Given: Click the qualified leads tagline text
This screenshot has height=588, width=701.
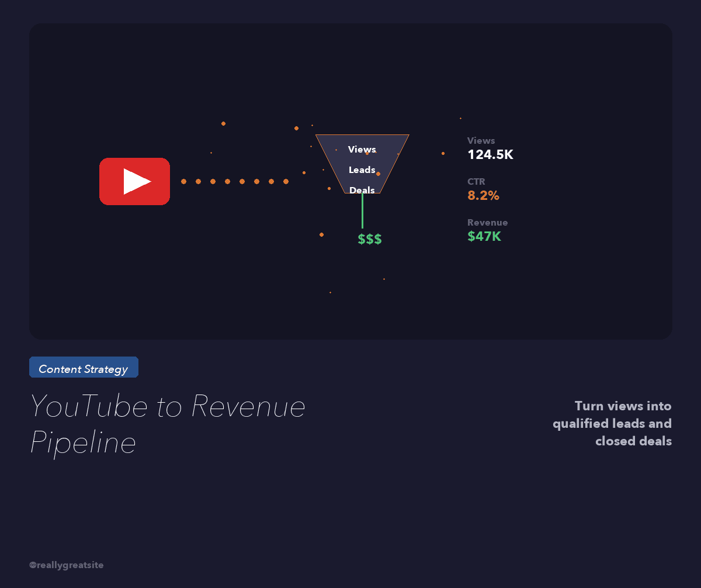Looking at the screenshot, I should click(x=612, y=423).
